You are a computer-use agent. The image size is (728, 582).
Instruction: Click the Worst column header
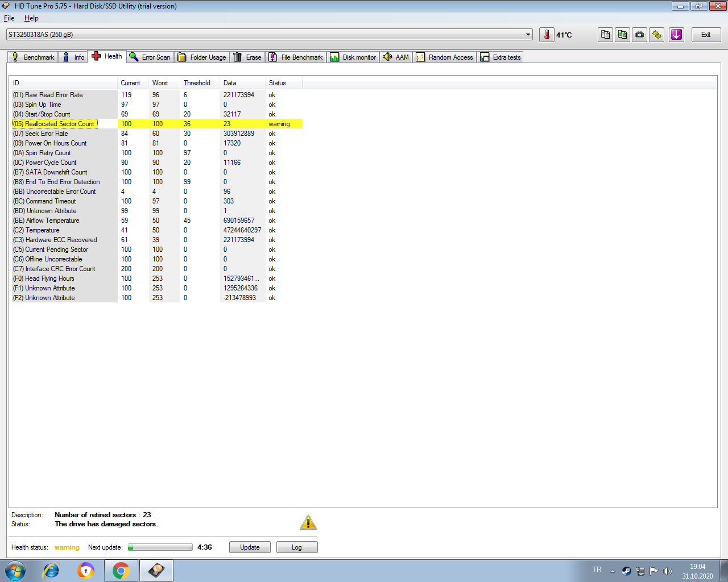coord(164,83)
